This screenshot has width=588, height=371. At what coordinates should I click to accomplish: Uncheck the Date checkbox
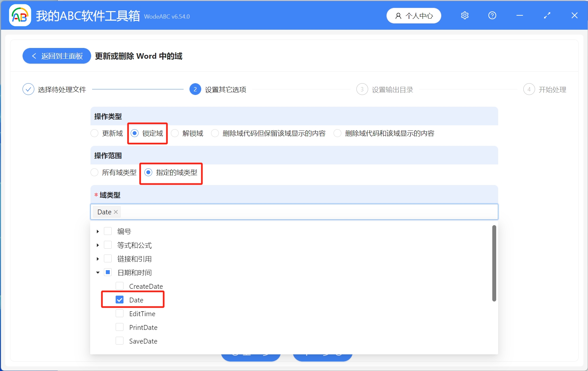point(120,300)
